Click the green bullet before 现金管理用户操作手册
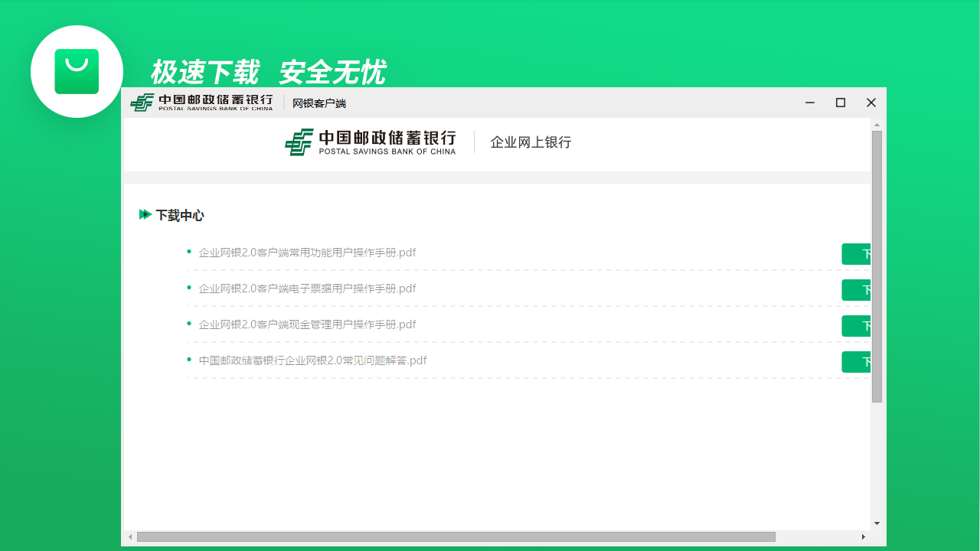This screenshot has height=551, width=980. 190,324
